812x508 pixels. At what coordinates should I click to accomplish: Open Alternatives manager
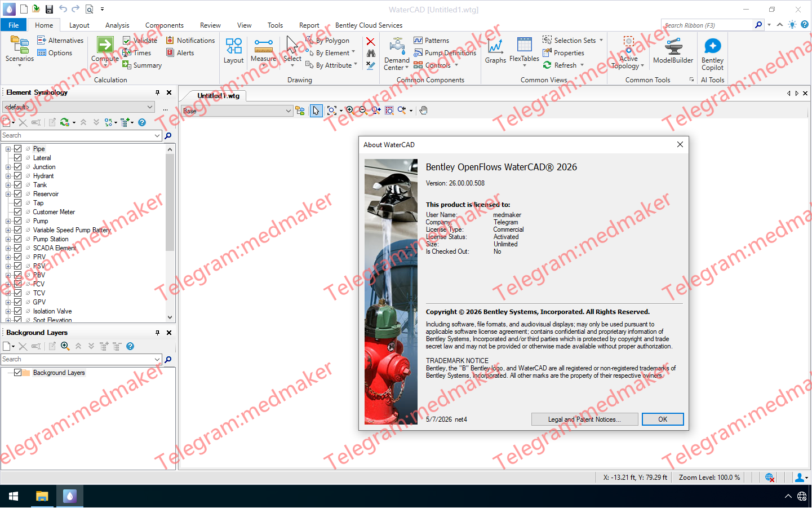[60, 41]
